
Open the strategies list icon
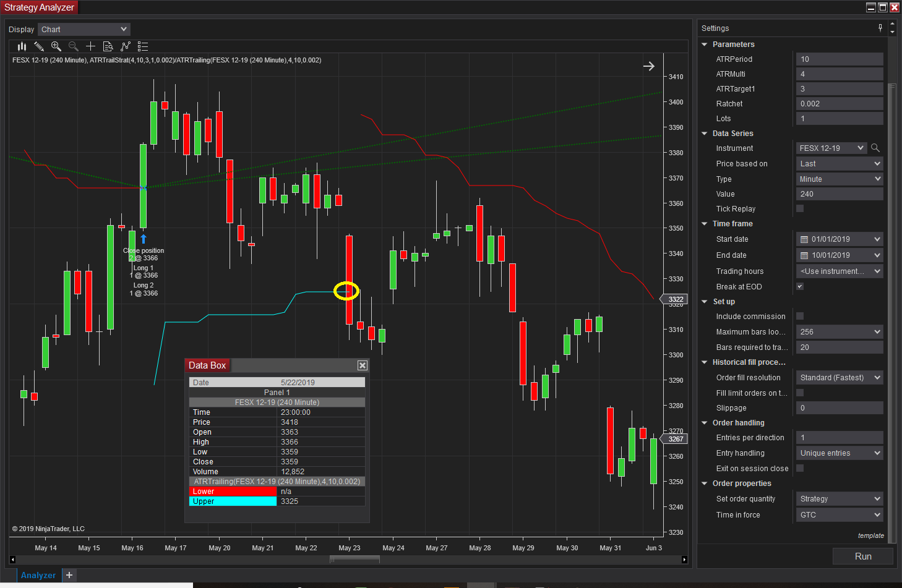coord(143,46)
